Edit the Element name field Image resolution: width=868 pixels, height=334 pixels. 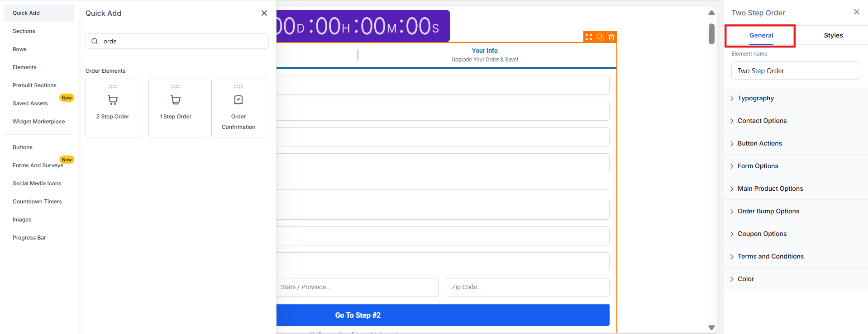(x=796, y=71)
